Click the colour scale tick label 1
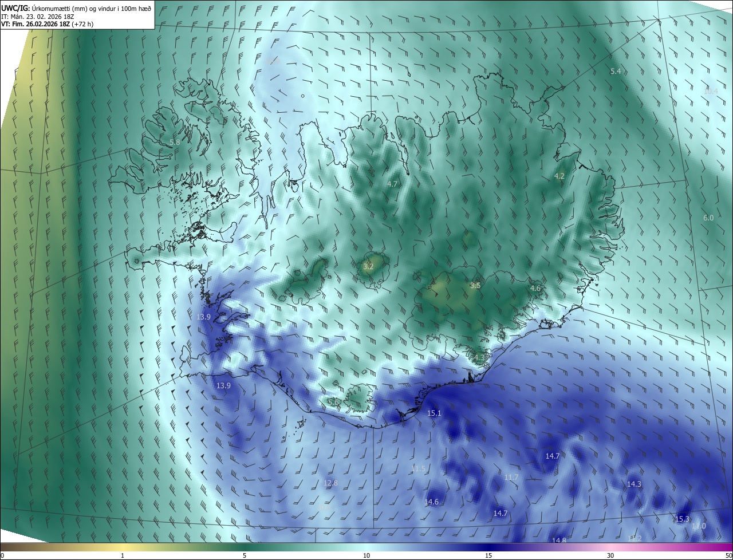Image resolution: width=733 pixels, height=560 pixels. [x=123, y=555]
